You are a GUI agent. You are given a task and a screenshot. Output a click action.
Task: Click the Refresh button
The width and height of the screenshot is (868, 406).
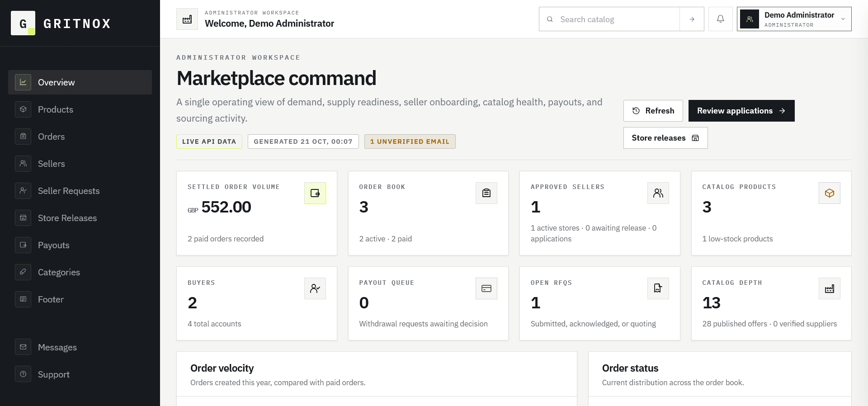click(653, 111)
